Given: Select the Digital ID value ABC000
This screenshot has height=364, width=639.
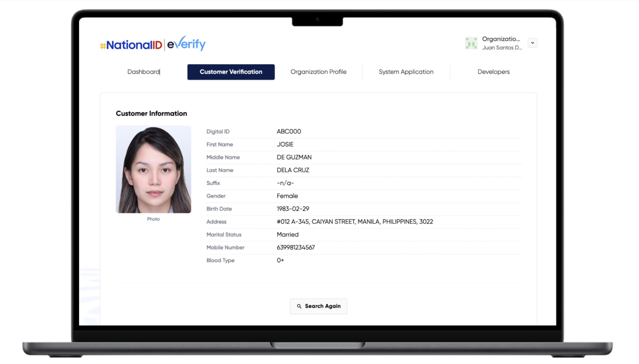Looking at the screenshot, I should (x=289, y=131).
